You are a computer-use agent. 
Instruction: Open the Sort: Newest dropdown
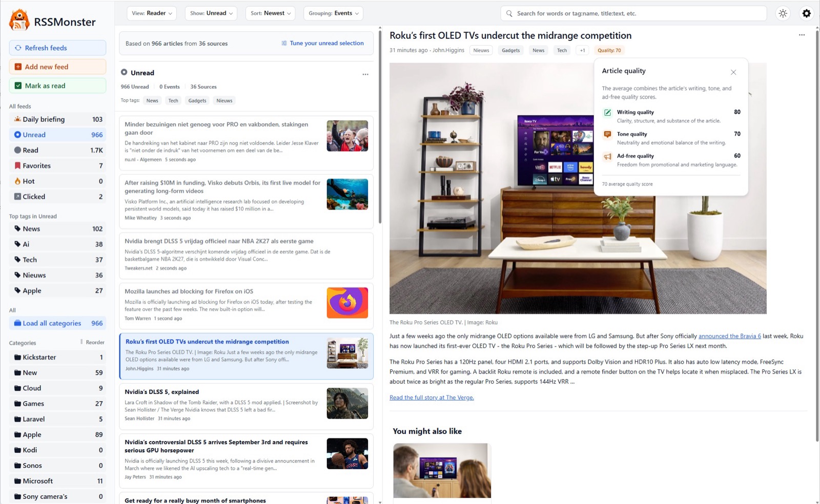pyautogui.click(x=271, y=13)
